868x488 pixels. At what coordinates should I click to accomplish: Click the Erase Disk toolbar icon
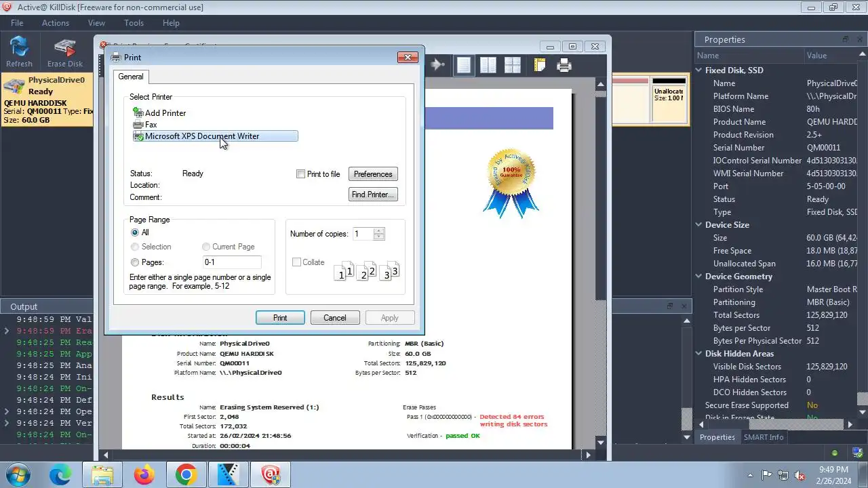(65, 52)
